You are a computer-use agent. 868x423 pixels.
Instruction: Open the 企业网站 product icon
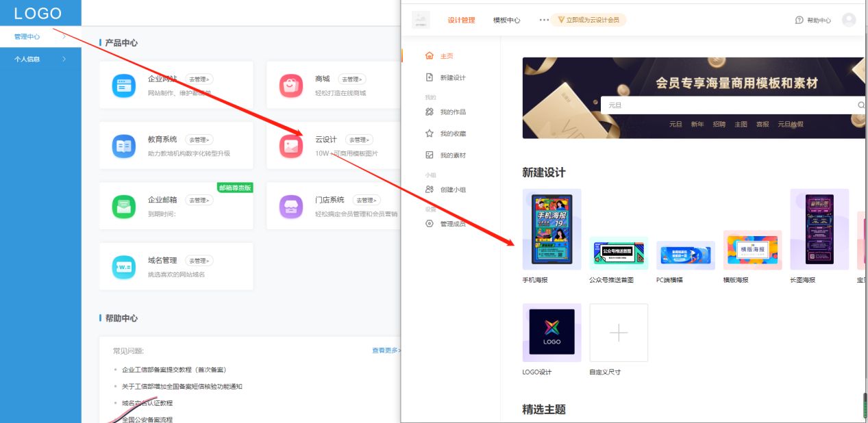click(x=124, y=86)
